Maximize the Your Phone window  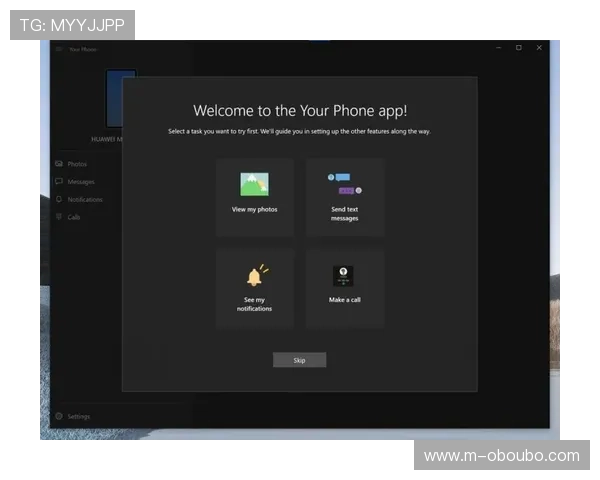pos(518,48)
